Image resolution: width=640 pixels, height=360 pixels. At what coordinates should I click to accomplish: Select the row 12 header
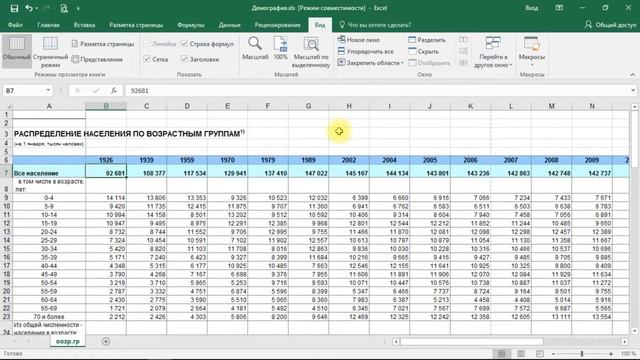click(x=7, y=223)
